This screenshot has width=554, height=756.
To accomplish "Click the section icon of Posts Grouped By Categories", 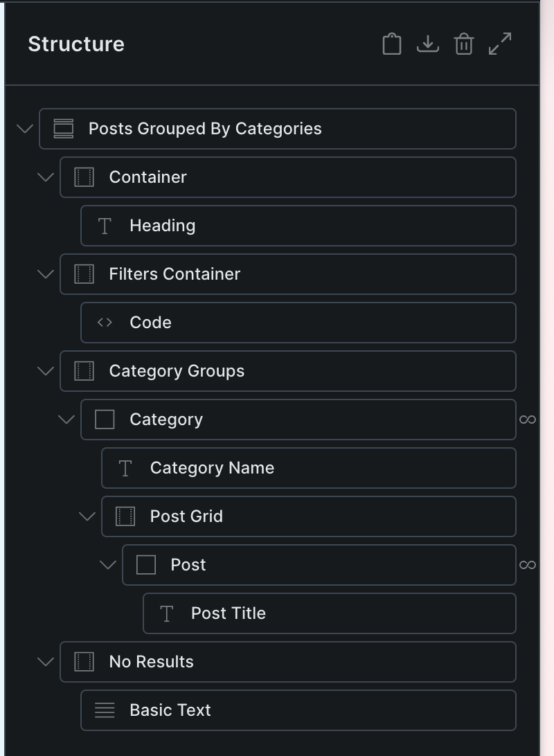I will [64, 129].
